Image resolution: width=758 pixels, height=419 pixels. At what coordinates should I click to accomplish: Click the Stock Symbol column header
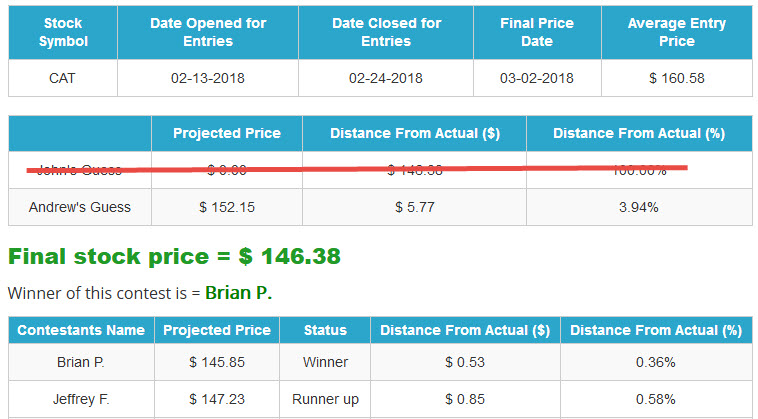(63, 32)
